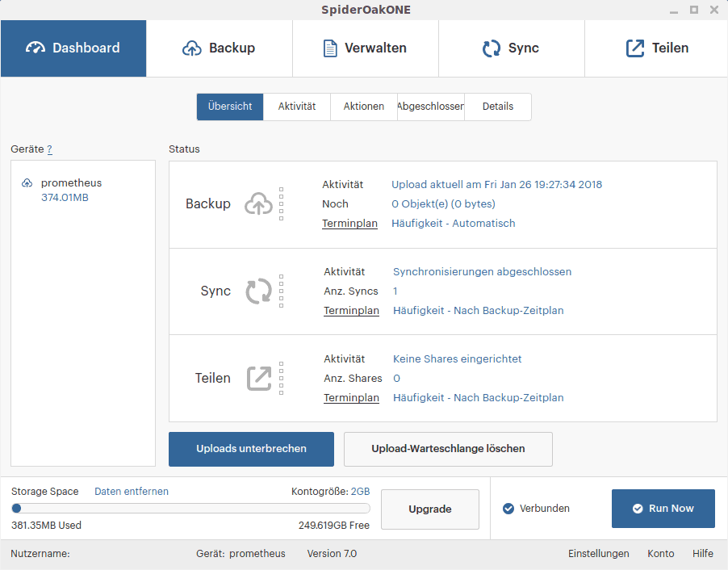Image resolution: width=728 pixels, height=570 pixels.
Task: Click 'Synchronisierungen abgeschlossen' text
Action: click(x=482, y=272)
